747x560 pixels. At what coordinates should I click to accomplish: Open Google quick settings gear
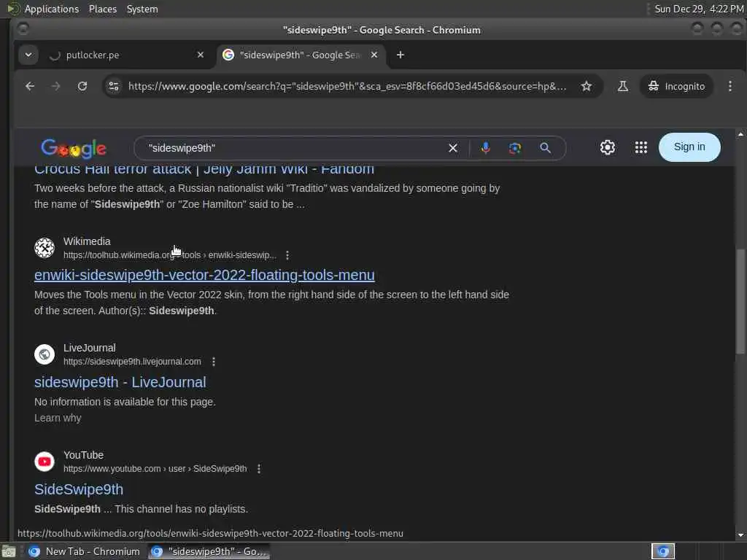[608, 147]
